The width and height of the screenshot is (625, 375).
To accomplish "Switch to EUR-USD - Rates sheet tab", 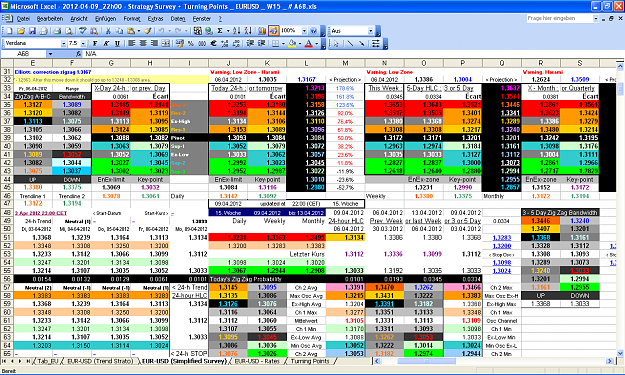I will 257,361.
